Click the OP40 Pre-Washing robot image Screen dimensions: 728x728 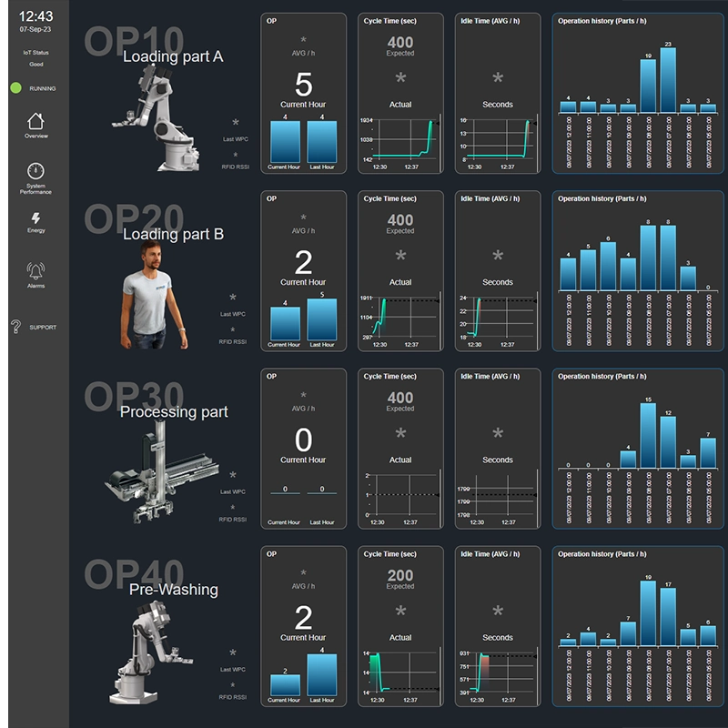coord(150,652)
